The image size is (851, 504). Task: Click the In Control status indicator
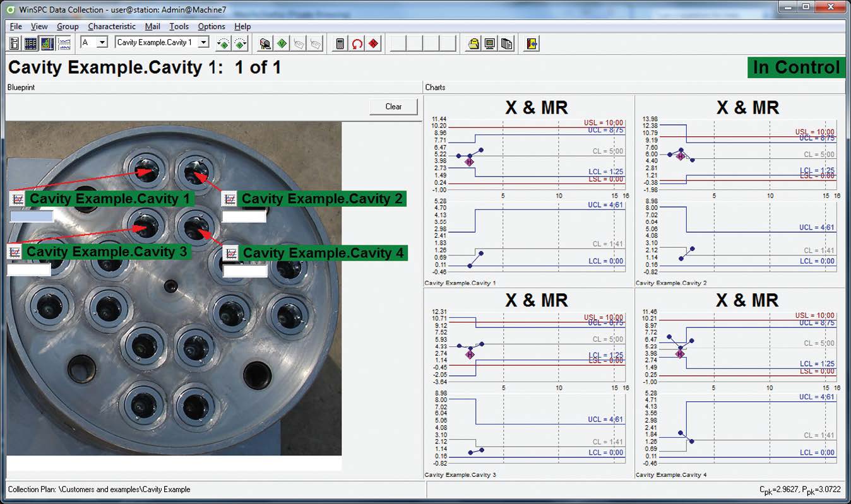pos(796,67)
